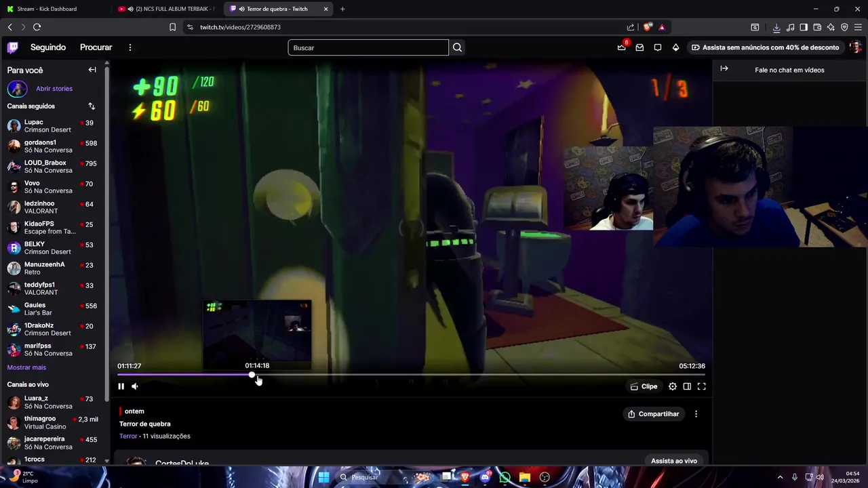Open Seguindo tab
This screenshot has width=868, height=488.
tap(48, 47)
